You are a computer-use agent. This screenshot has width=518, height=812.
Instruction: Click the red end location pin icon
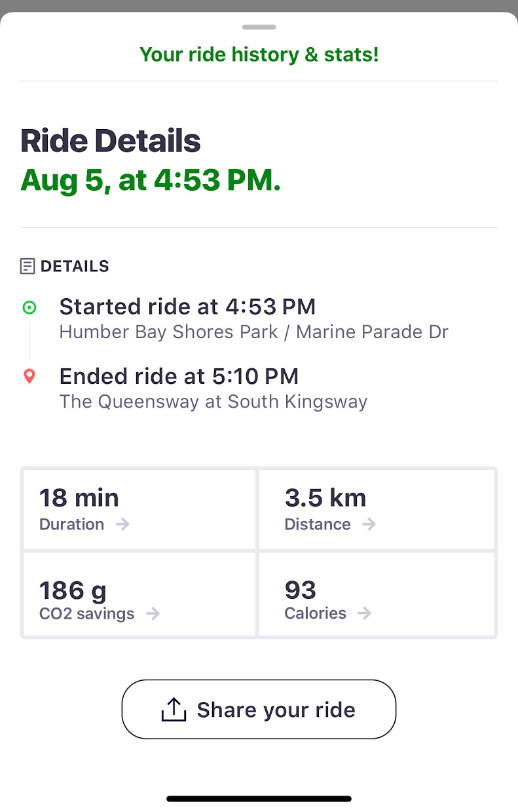[x=29, y=376]
